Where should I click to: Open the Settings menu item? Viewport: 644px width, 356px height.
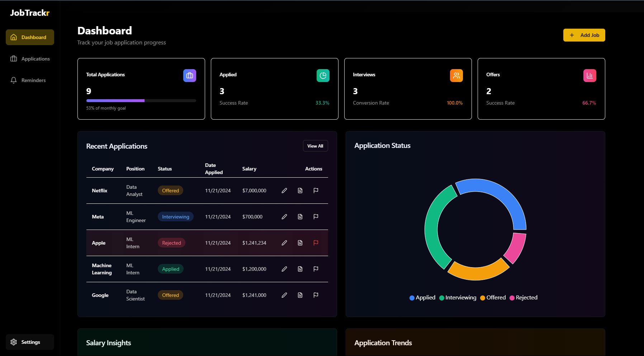pos(30,342)
